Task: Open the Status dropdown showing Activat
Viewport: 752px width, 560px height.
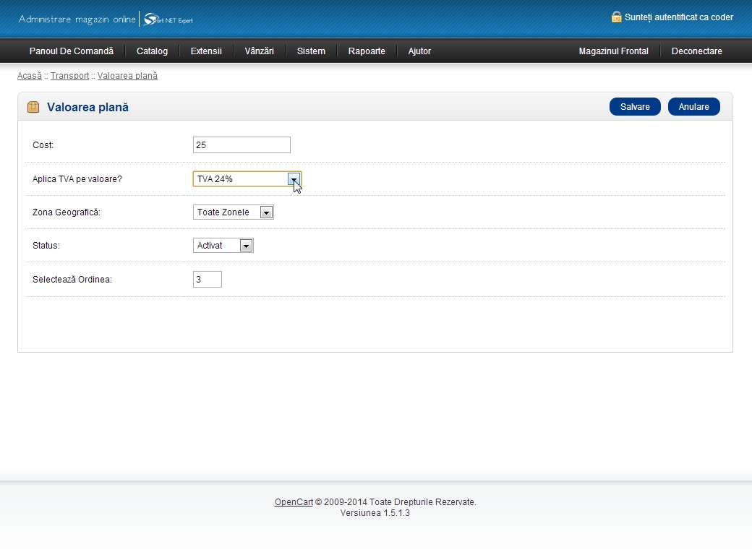Action: (223, 246)
